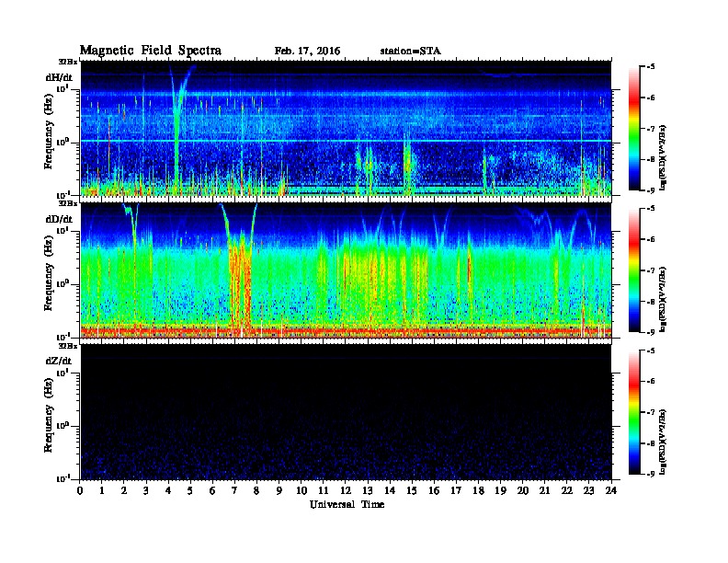
Task: Click the 'Magnetic Field Spectra' title
Action: point(151,51)
